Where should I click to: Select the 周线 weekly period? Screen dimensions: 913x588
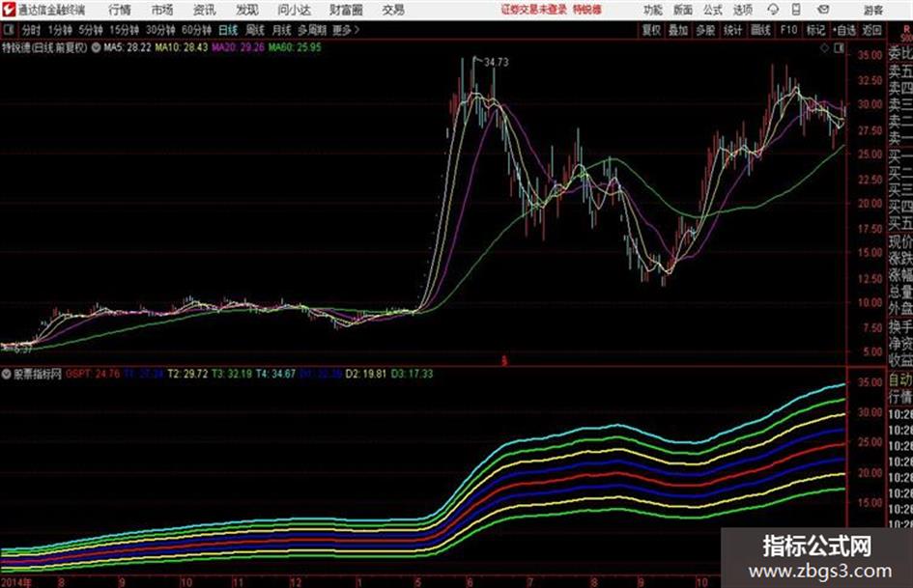point(255,30)
